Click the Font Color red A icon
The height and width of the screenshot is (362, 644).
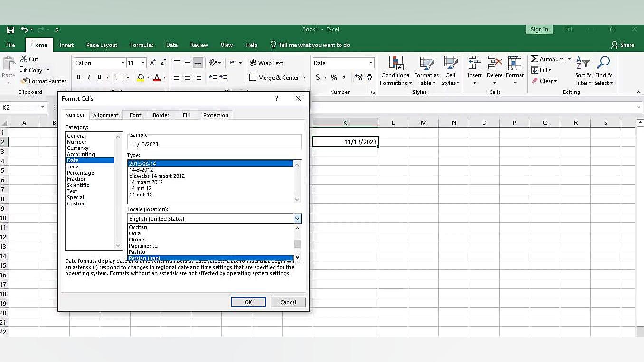[157, 77]
